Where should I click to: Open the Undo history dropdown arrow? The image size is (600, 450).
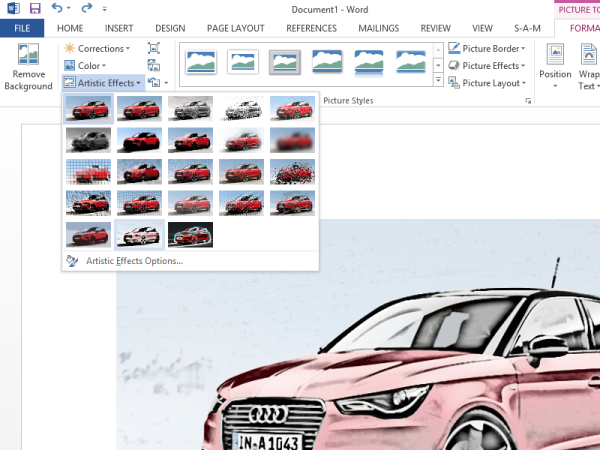(69, 8)
